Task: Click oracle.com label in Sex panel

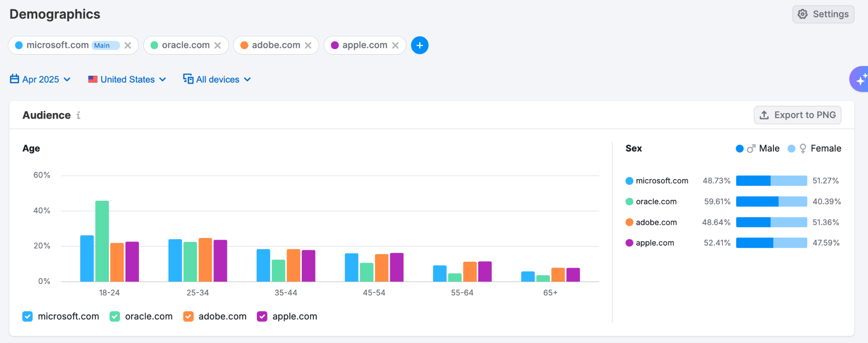Action: (656, 202)
